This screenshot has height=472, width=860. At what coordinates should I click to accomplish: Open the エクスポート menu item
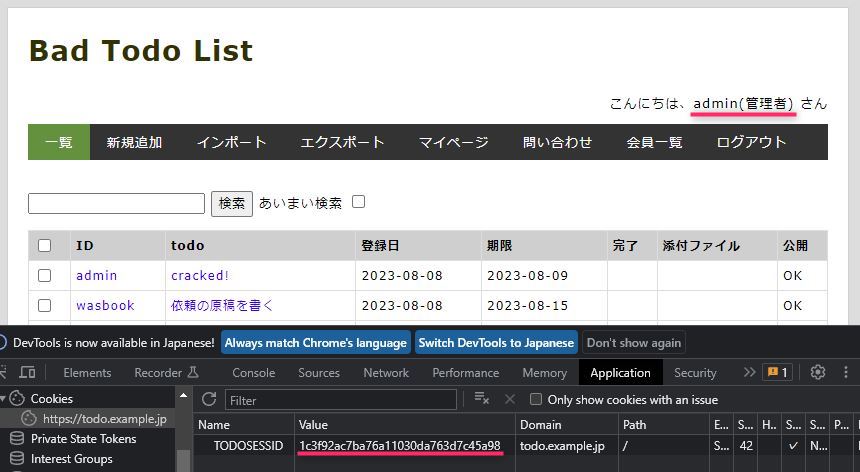pyautogui.click(x=342, y=142)
